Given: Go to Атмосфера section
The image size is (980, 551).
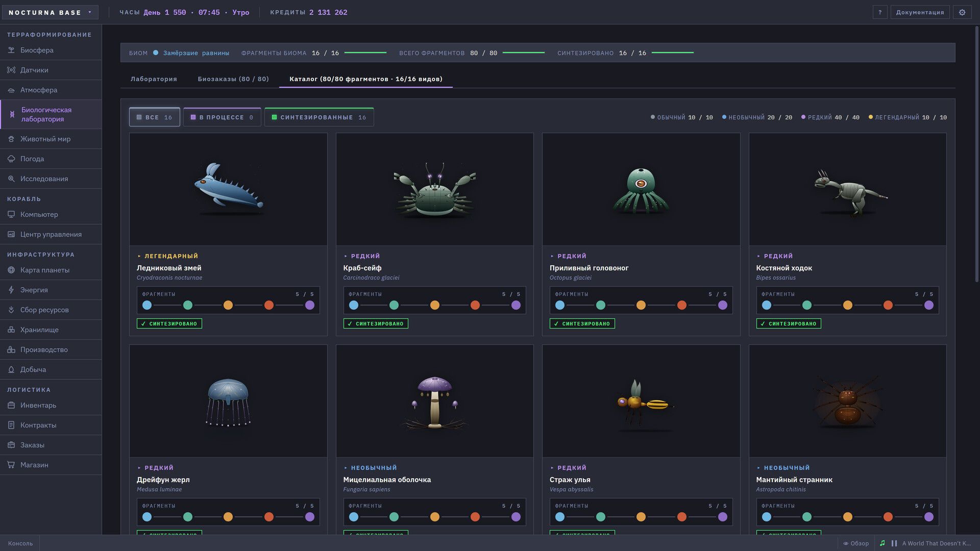Looking at the screenshot, I should [x=51, y=90].
